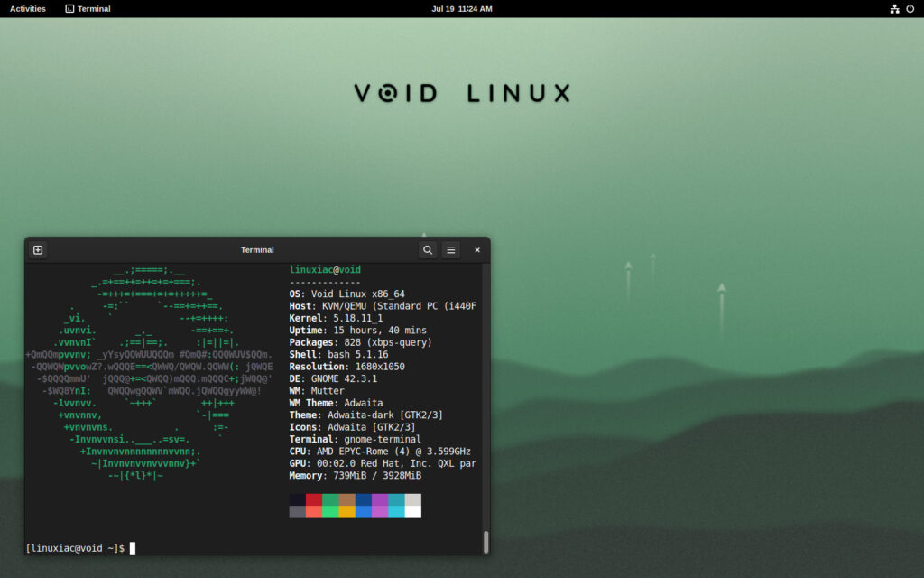Click the [linuxiac@void ~]$ prompt

pos(75,548)
